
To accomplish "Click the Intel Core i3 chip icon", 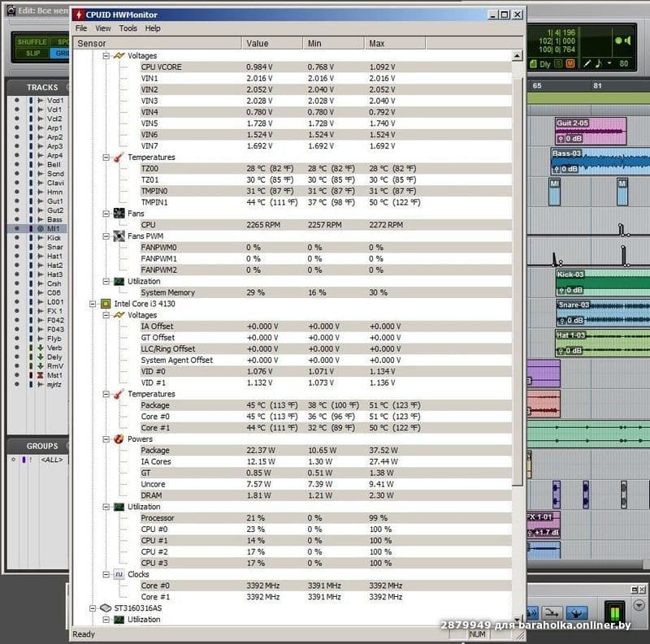I will point(106,304).
